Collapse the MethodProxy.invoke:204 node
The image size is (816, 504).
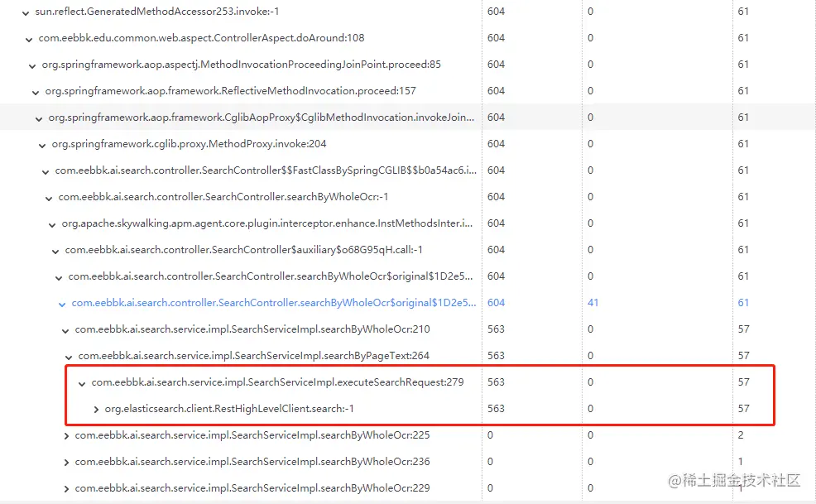(42, 146)
